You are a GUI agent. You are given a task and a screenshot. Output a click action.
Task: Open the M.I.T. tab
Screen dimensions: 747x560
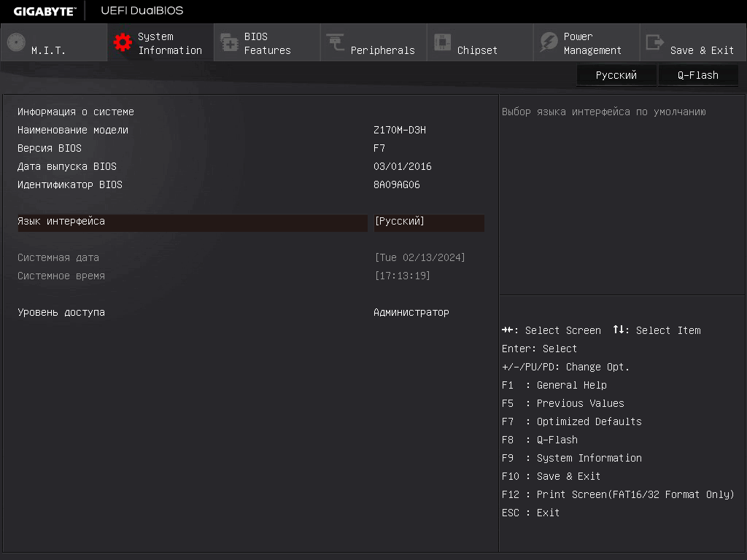(54, 43)
